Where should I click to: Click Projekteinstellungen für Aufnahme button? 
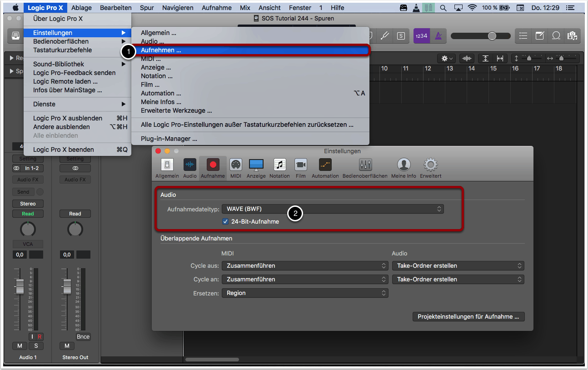coord(468,317)
